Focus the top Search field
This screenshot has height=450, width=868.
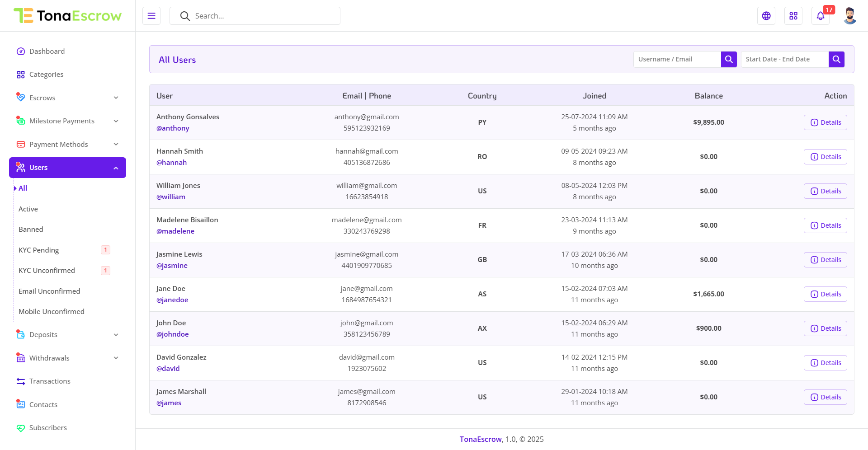click(x=262, y=16)
